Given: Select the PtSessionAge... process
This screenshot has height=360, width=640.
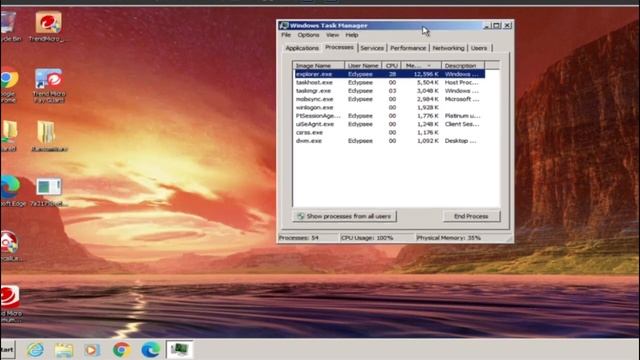Looking at the screenshot, I should tap(390, 116).
